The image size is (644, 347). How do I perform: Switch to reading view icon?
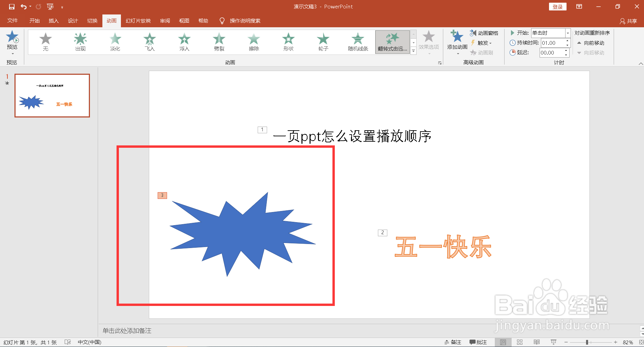click(x=537, y=342)
